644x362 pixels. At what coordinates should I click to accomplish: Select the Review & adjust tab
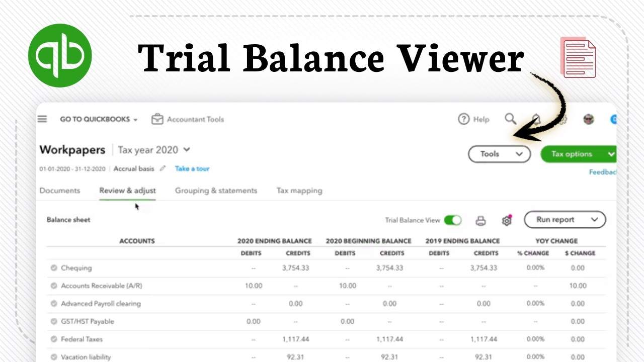[127, 191]
